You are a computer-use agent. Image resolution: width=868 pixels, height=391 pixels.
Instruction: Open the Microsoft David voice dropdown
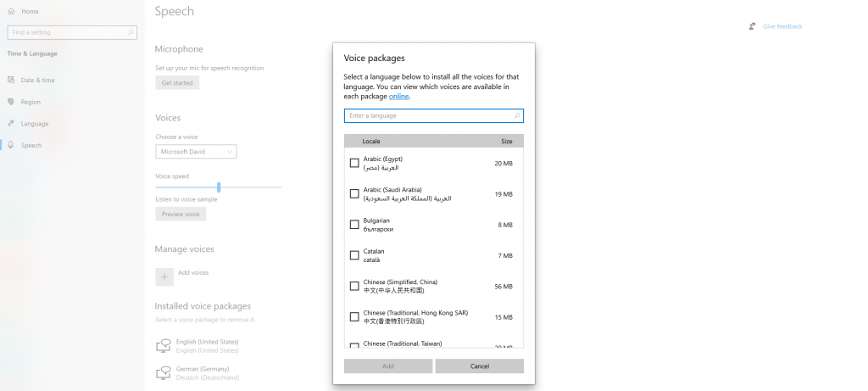pos(196,152)
